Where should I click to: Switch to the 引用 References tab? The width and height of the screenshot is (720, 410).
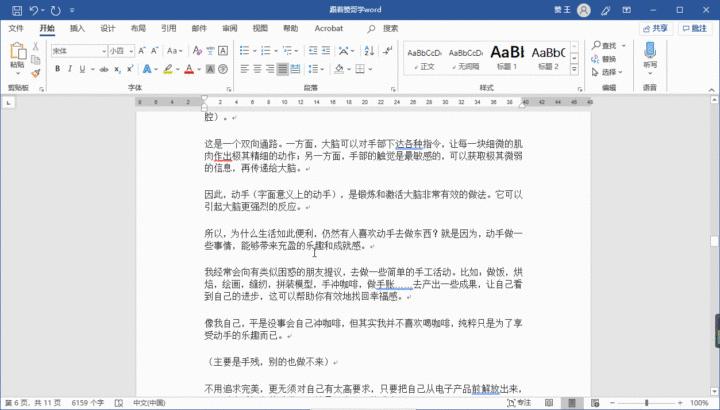(x=169, y=28)
